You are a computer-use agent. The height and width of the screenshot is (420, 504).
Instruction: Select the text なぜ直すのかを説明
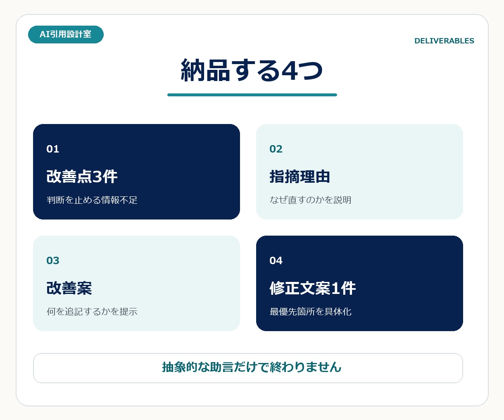coord(310,200)
